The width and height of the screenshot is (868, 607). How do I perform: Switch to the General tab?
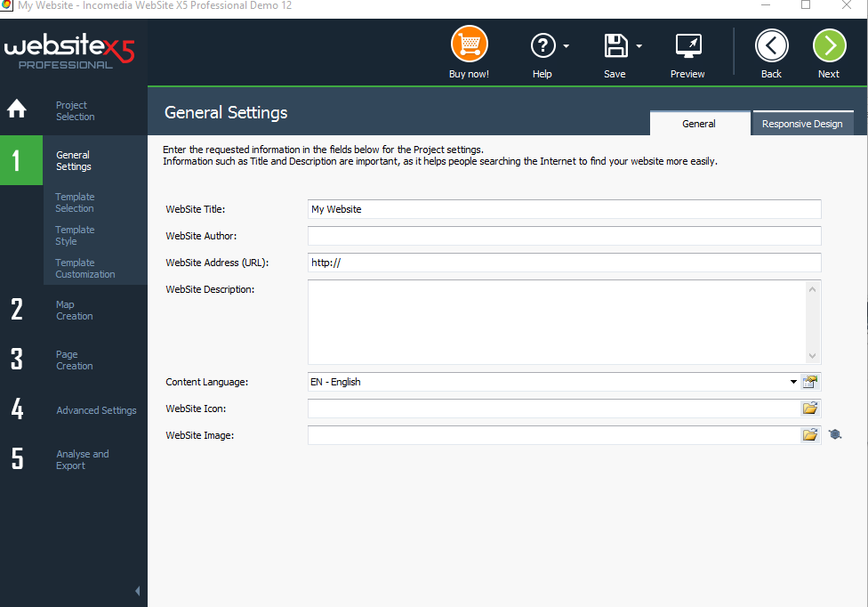(x=700, y=124)
